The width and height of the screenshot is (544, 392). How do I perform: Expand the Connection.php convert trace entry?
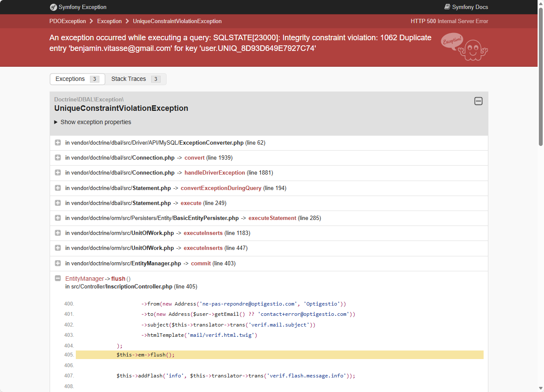[x=58, y=157]
